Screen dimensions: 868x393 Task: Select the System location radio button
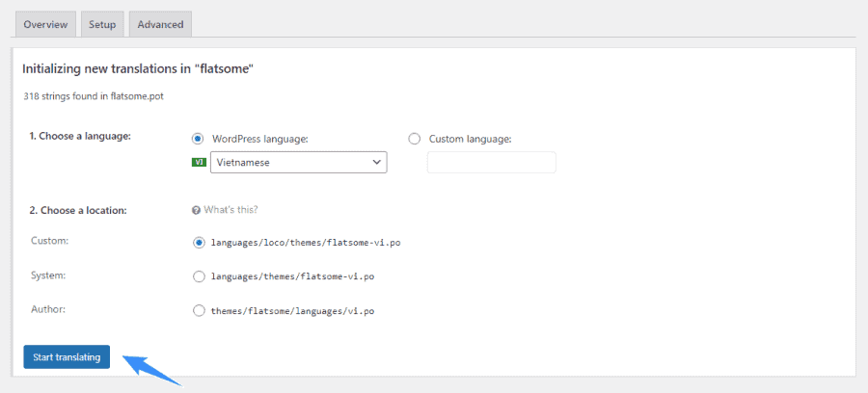point(199,276)
